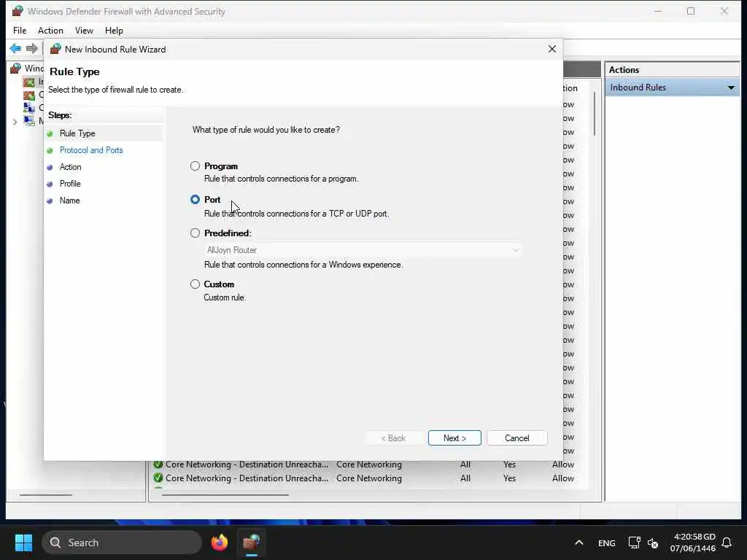Viewport: 747px width, 560px height.
Task: Click the Next button in the wizard
Action: pos(454,438)
